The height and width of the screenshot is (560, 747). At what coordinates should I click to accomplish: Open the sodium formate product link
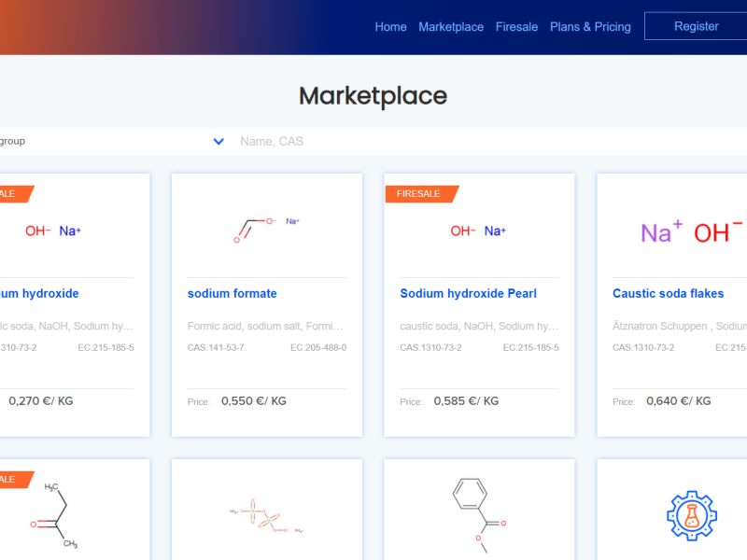(x=232, y=293)
